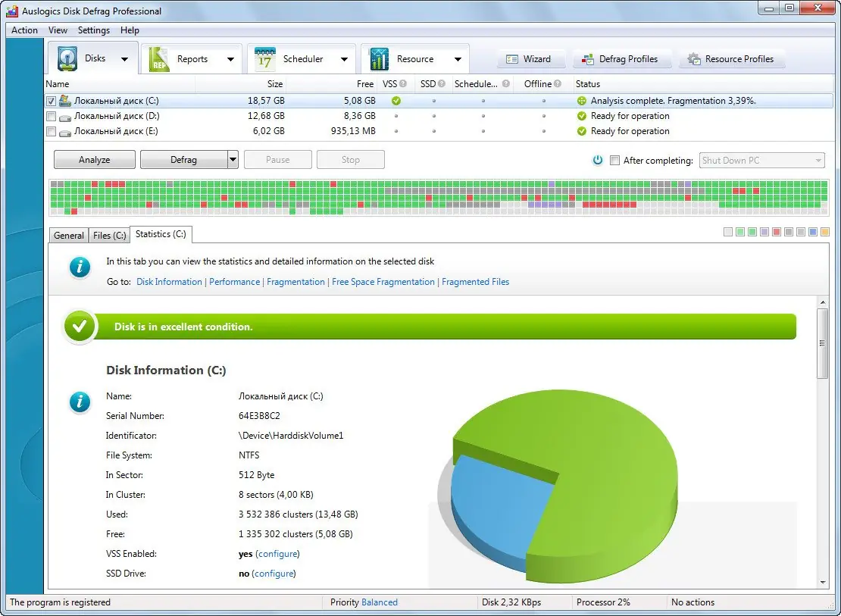841x616 pixels.
Task: Open the Action menu
Action: (x=25, y=30)
